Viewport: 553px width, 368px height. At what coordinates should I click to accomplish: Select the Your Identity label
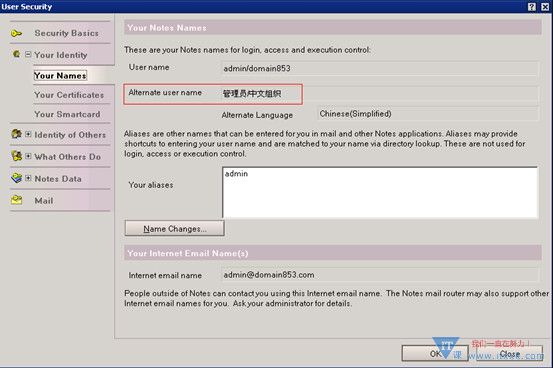61,55
